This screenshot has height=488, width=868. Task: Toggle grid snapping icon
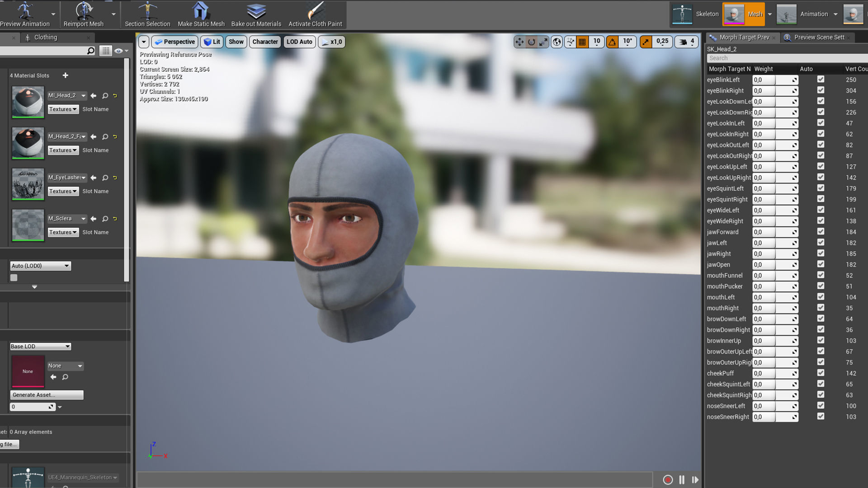click(x=582, y=42)
